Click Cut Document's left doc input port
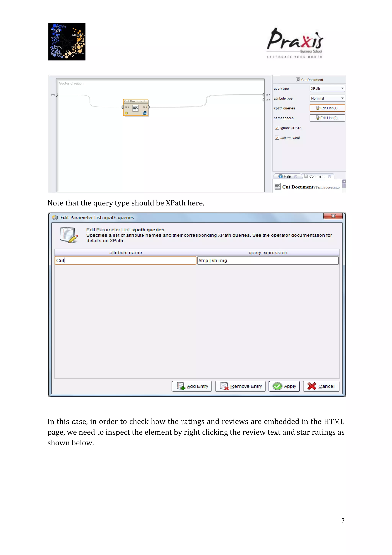Screen dimensions: 392x555 click(123, 107)
